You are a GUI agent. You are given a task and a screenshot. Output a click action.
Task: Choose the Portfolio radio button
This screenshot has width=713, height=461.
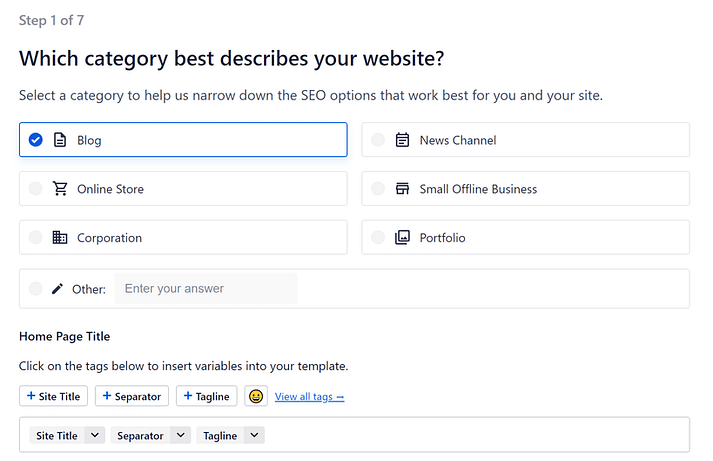tap(377, 238)
